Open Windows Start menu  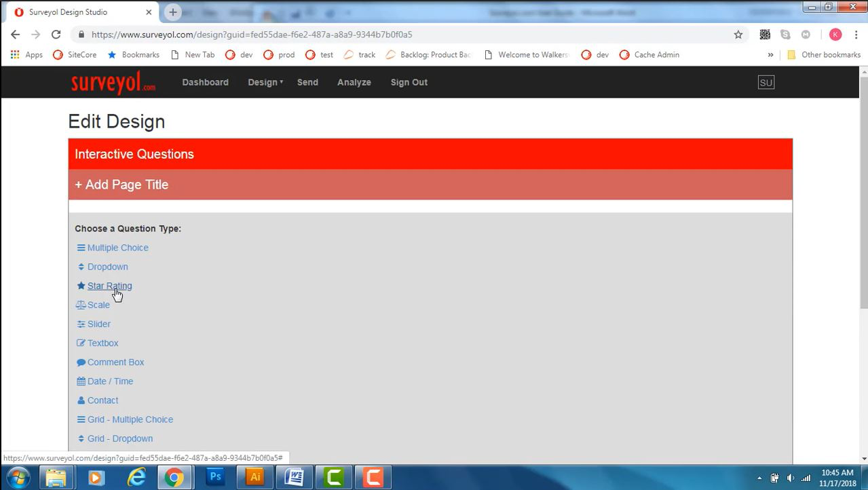pyautogui.click(x=18, y=477)
